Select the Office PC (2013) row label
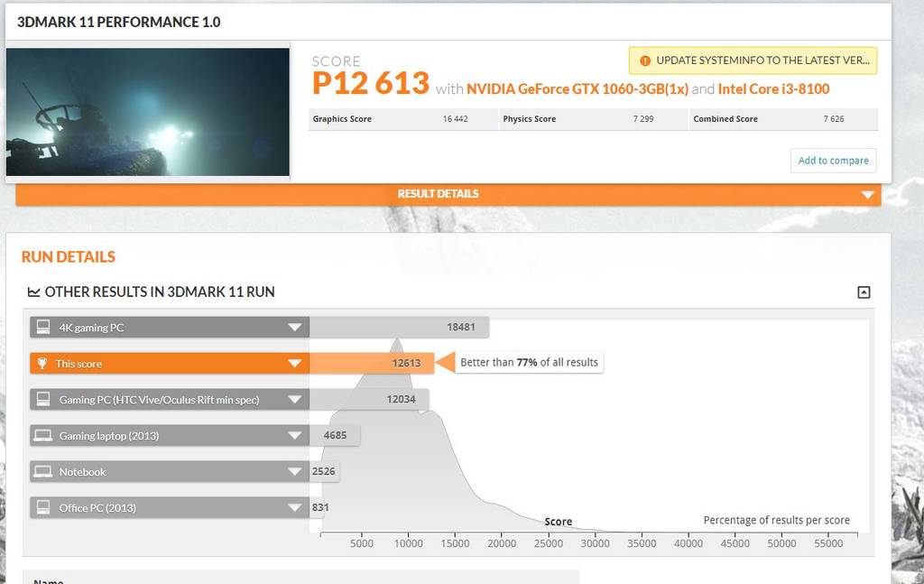The width and height of the screenshot is (924, 584). point(97,507)
